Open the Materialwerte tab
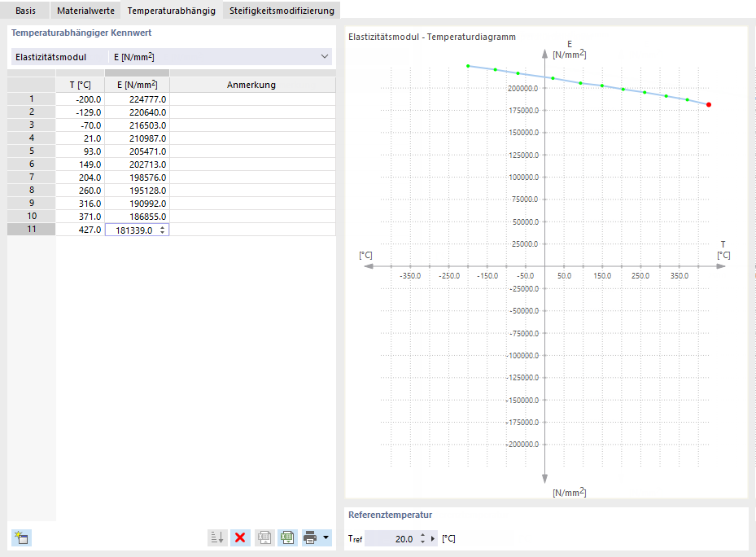Viewport: 756px width, 557px height. coord(85,10)
